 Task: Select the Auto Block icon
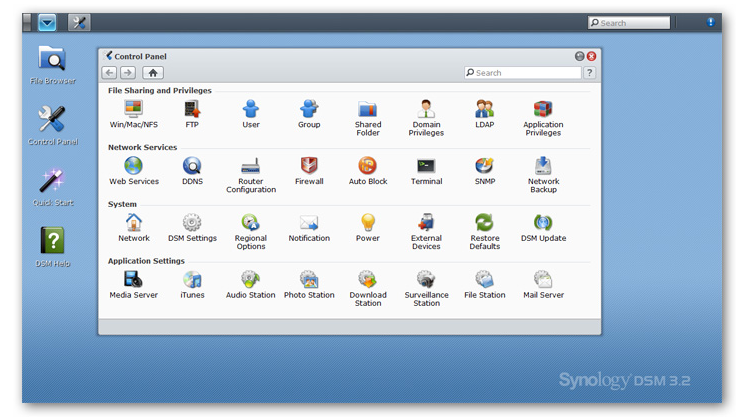tap(368, 166)
